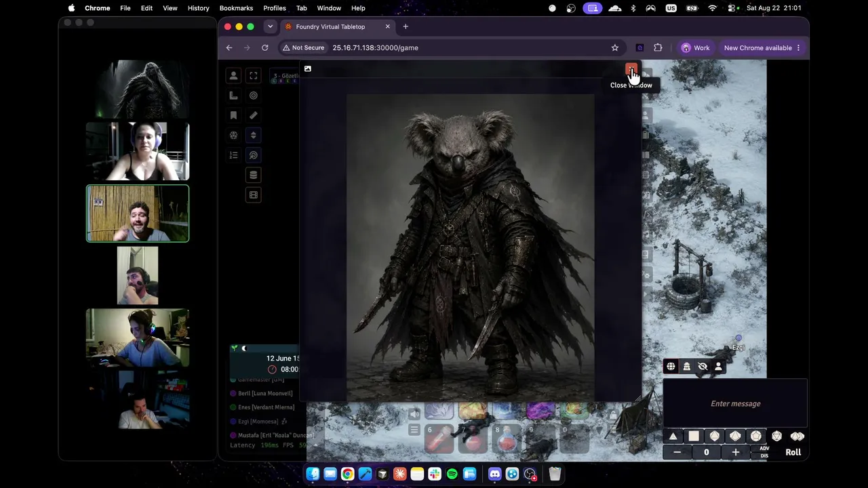Select the radar targeting tool

point(254,155)
